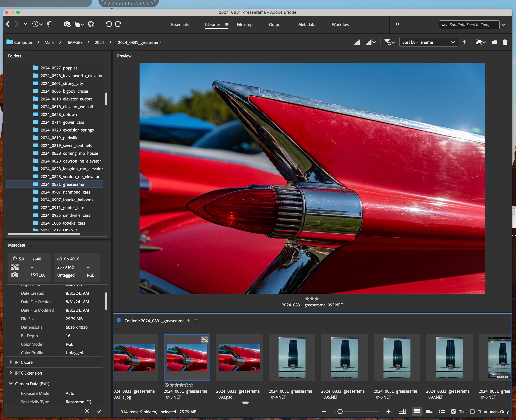Viewport: 516px width, 420px height.
Task: Switch to Filmstrip workspace
Action: tap(245, 24)
